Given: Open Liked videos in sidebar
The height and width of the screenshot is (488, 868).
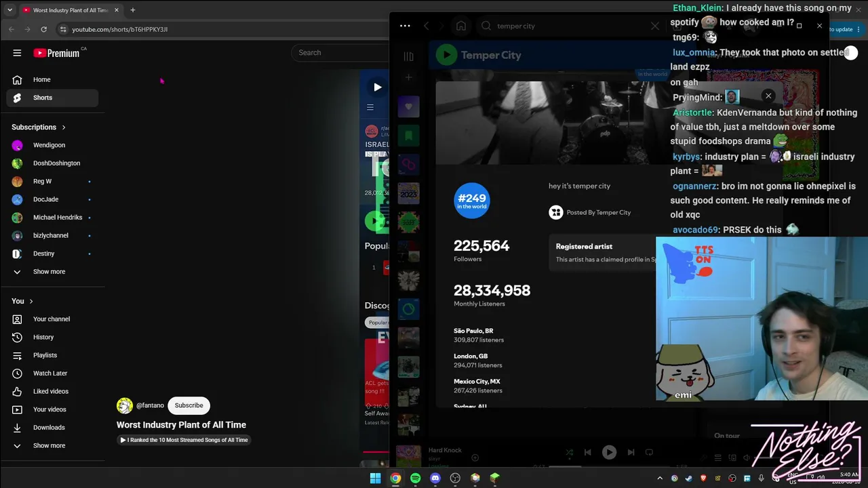Looking at the screenshot, I should click(52, 391).
